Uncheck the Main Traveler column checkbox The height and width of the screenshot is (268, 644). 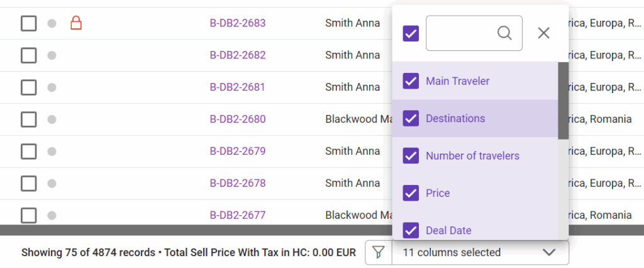(x=411, y=81)
